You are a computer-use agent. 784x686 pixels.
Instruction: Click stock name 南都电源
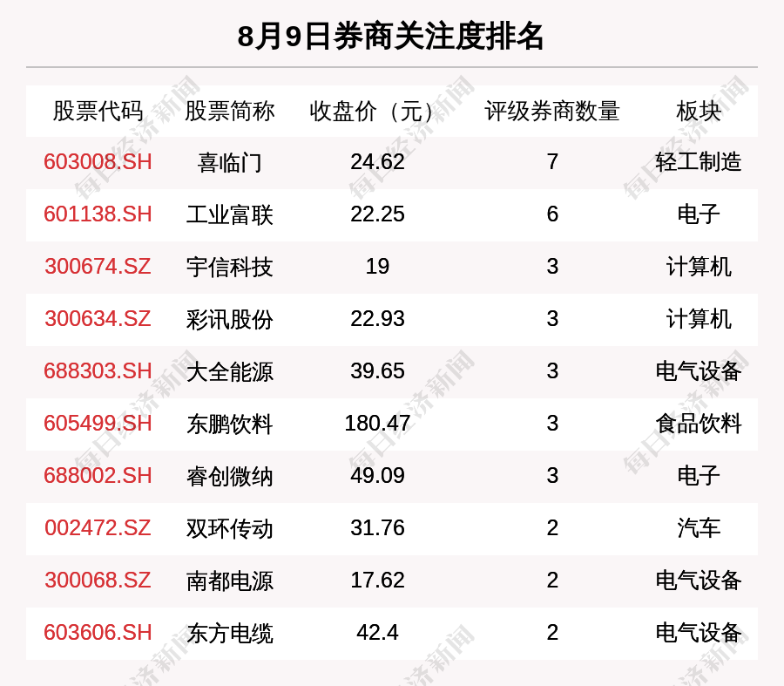pos(229,581)
